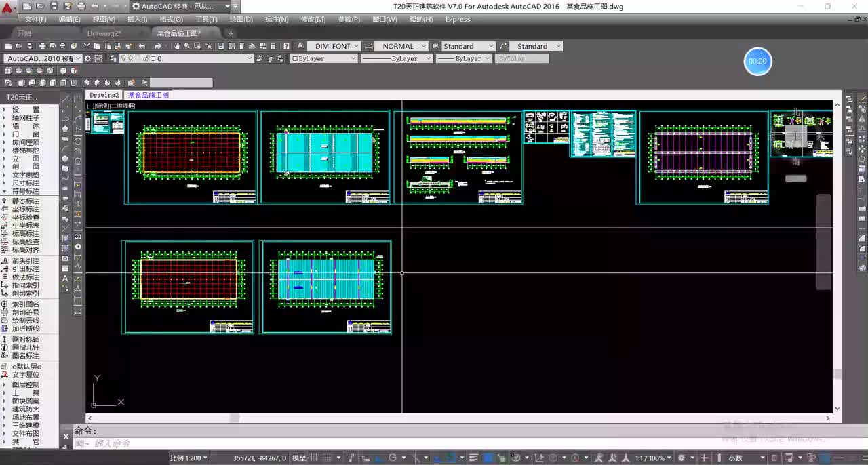Open the NORMAL dimension style dropdown
868x465 pixels.
click(x=401, y=46)
